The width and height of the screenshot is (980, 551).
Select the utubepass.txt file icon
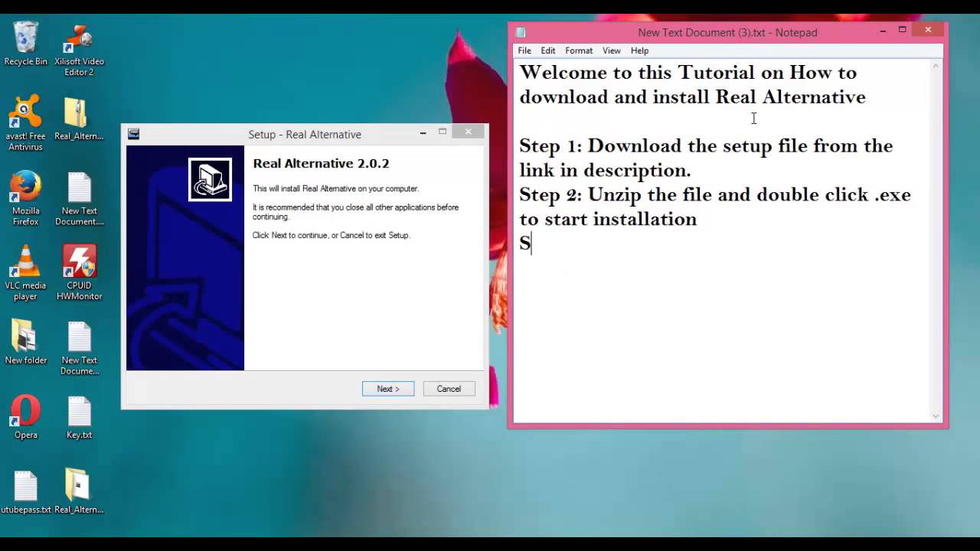tap(25, 491)
